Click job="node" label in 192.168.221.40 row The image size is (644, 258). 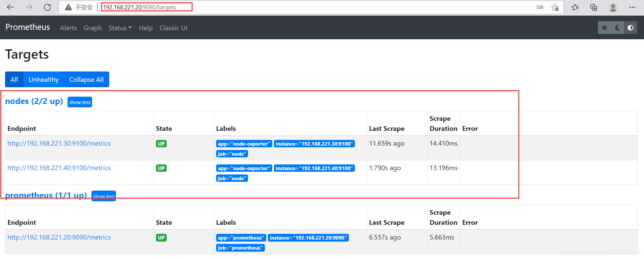[x=232, y=178]
